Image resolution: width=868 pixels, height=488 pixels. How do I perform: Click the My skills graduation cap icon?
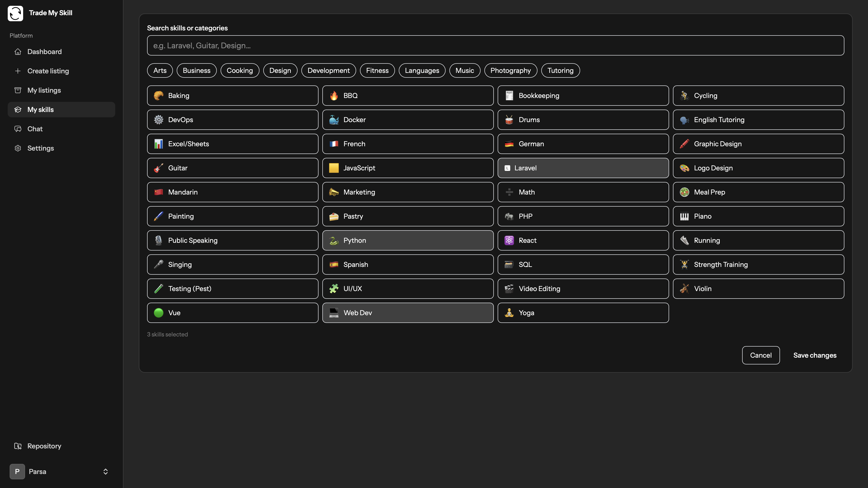point(18,110)
